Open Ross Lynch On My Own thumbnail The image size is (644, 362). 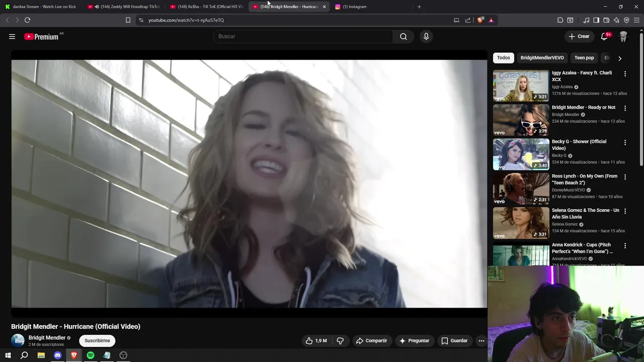coord(521,189)
